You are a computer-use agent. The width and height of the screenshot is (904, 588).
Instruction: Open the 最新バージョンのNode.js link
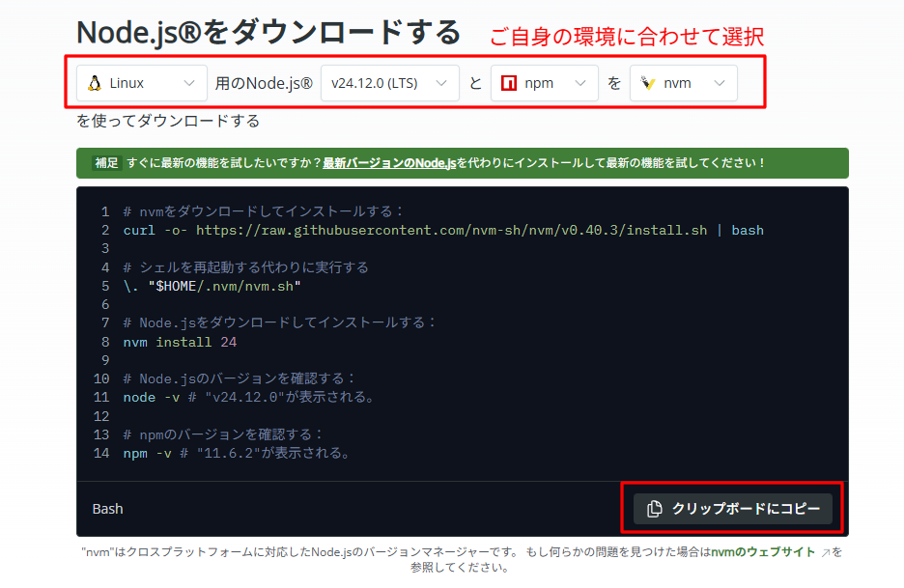click(x=389, y=163)
